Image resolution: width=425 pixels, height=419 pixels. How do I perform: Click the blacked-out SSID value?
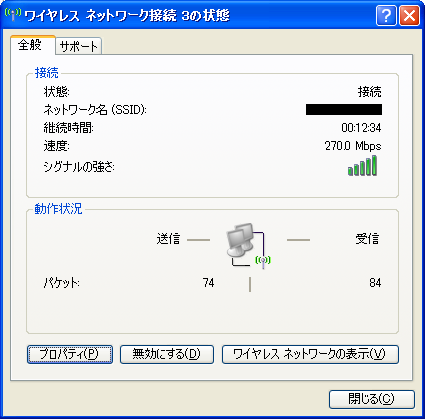[344, 110]
